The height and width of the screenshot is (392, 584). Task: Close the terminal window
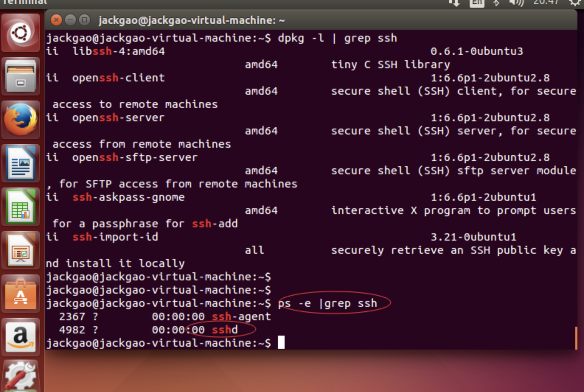tap(56, 20)
